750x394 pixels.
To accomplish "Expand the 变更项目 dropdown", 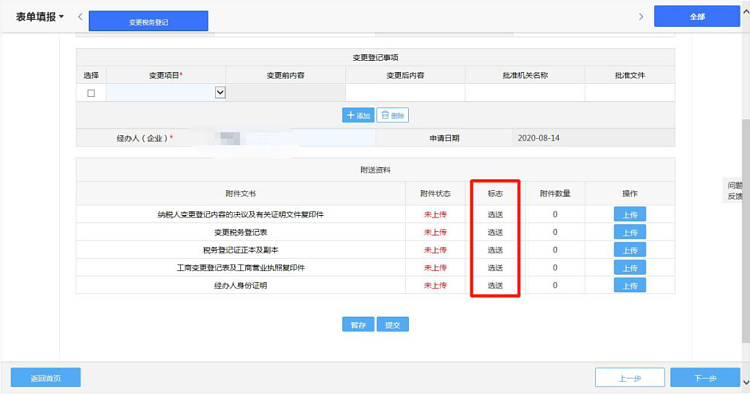I will 220,92.
